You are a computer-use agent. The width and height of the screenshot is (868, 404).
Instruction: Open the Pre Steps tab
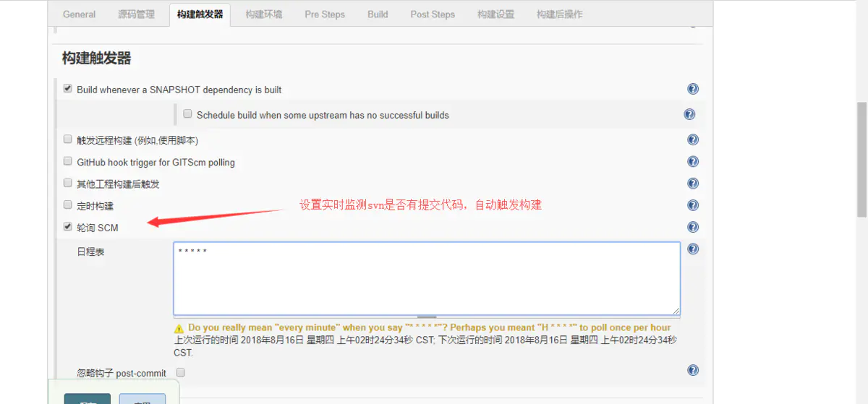click(325, 14)
